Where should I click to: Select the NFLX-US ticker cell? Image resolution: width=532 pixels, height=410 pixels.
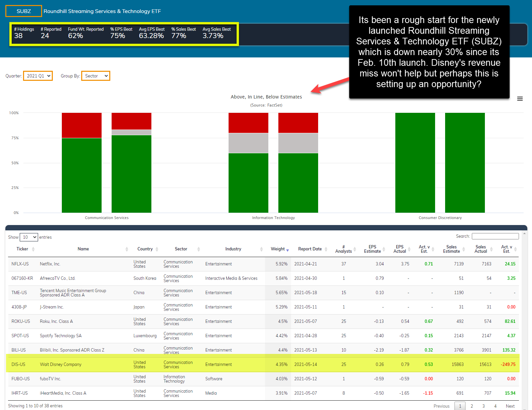click(x=20, y=264)
